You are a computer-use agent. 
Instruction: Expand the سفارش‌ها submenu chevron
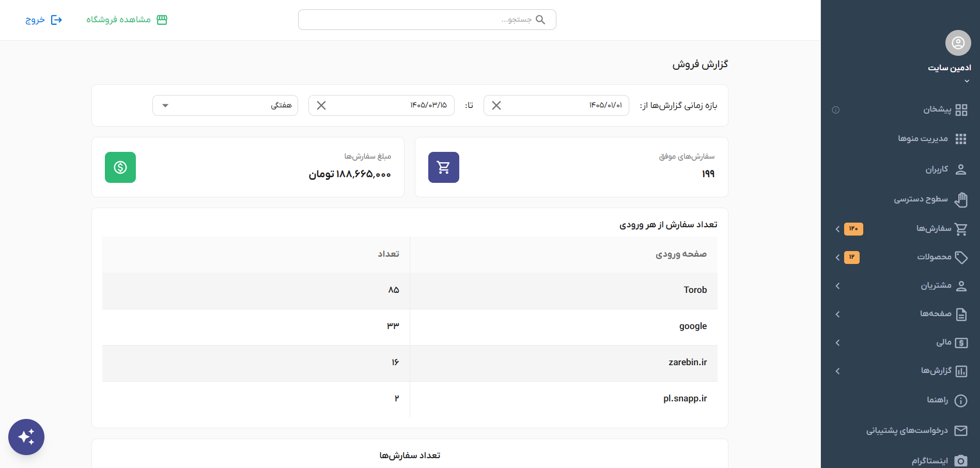coord(837,229)
